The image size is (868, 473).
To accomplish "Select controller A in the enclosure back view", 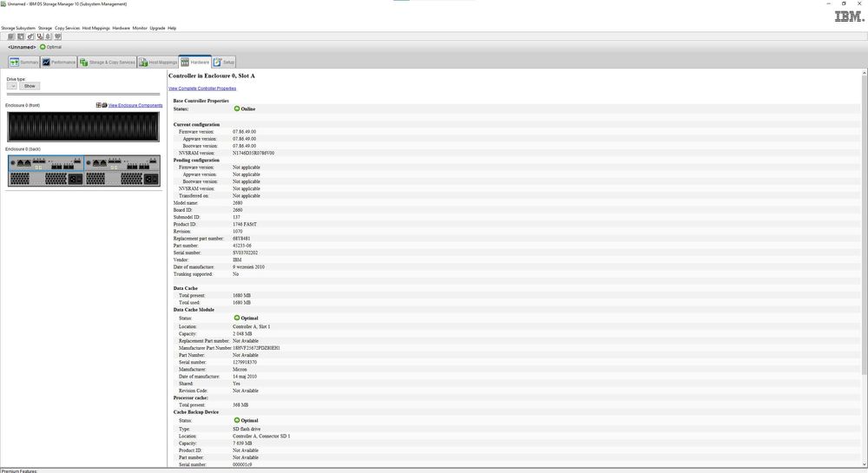I will coord(46,163).
